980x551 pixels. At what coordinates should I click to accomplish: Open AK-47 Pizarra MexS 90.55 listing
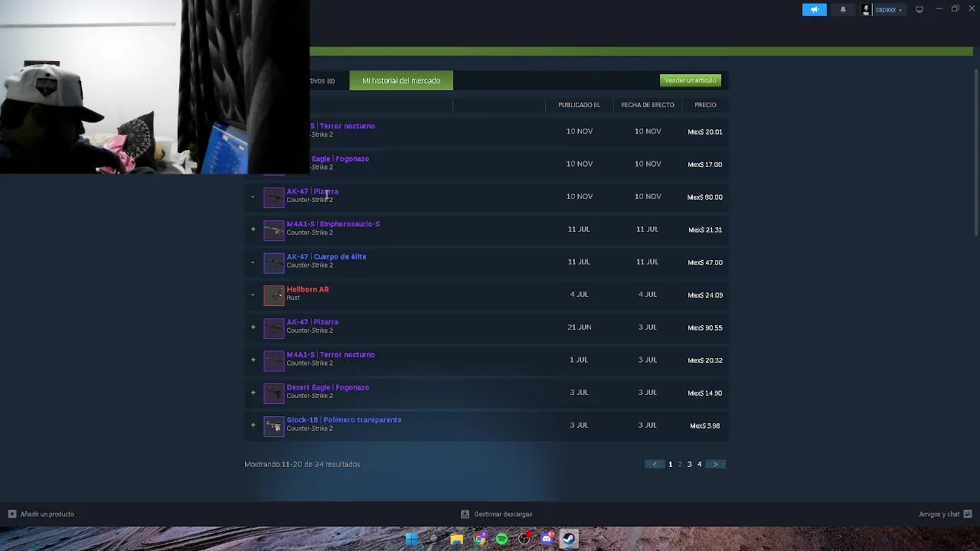[312, 322]
